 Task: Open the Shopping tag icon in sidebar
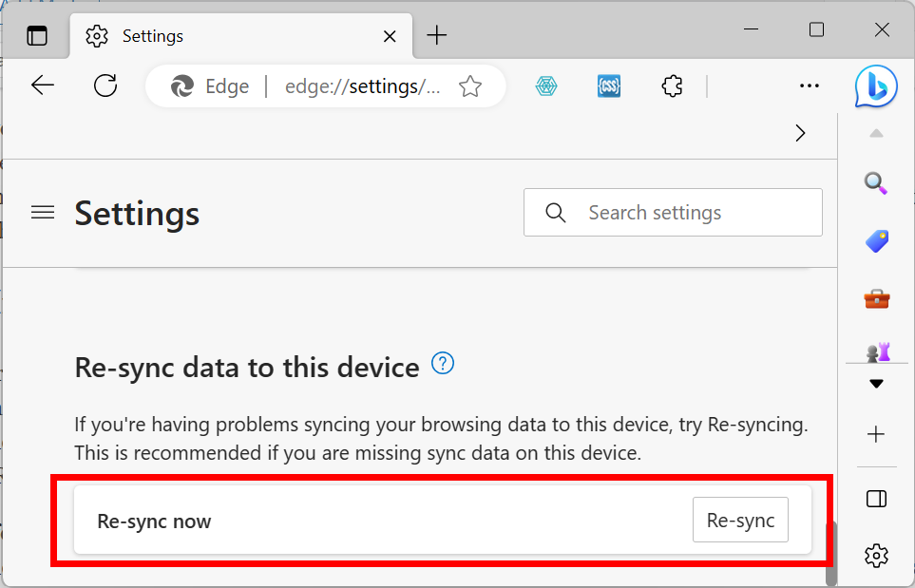876,241
